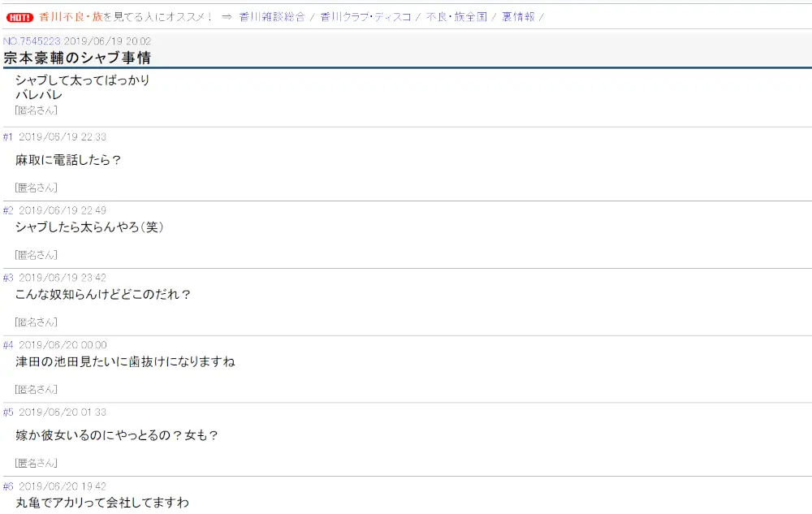Click the red HOT! badge
Viewport: 812px width, 514px height.
tap(19, 17)
